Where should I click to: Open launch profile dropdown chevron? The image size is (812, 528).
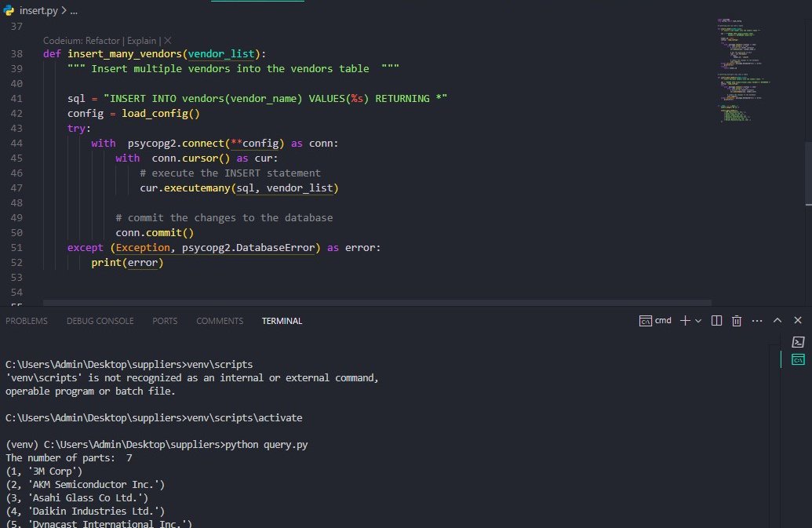coord(698,321)
